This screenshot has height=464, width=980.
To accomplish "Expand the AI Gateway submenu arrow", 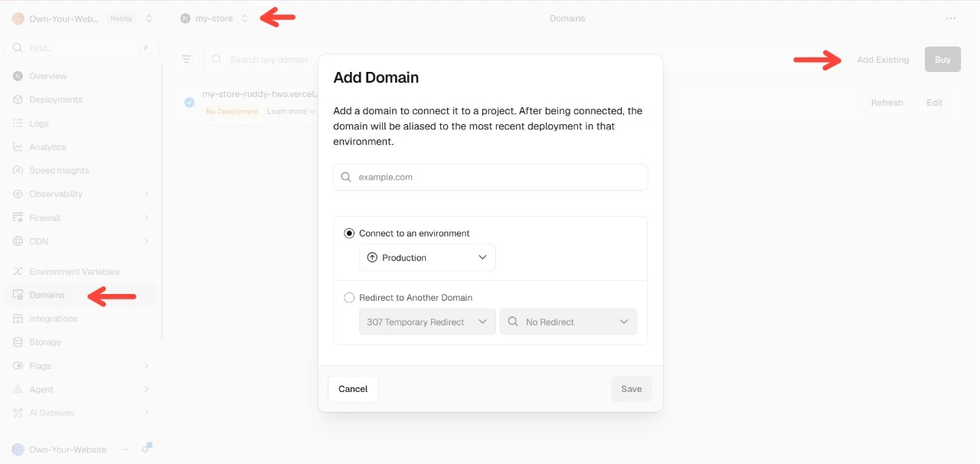I will coord(146,413).
